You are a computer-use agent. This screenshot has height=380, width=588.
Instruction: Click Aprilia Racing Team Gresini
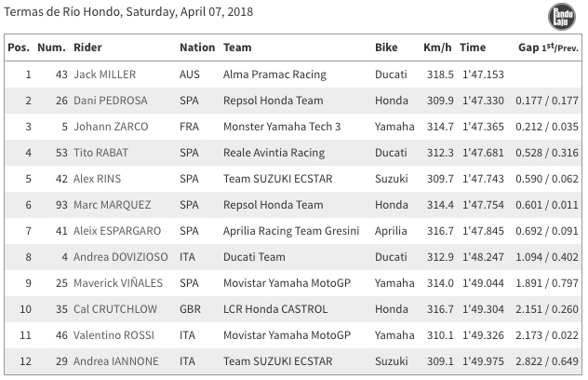coord(291,230)
